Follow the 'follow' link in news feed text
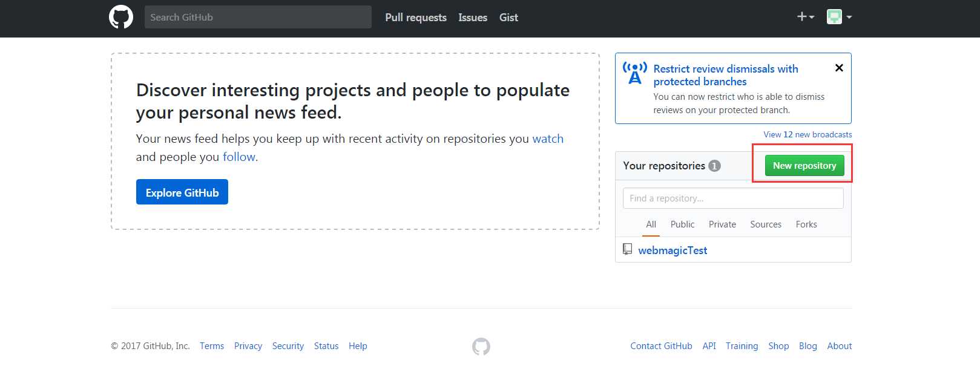Viewport: 980px width, 386px height. [x=238, y=157]
